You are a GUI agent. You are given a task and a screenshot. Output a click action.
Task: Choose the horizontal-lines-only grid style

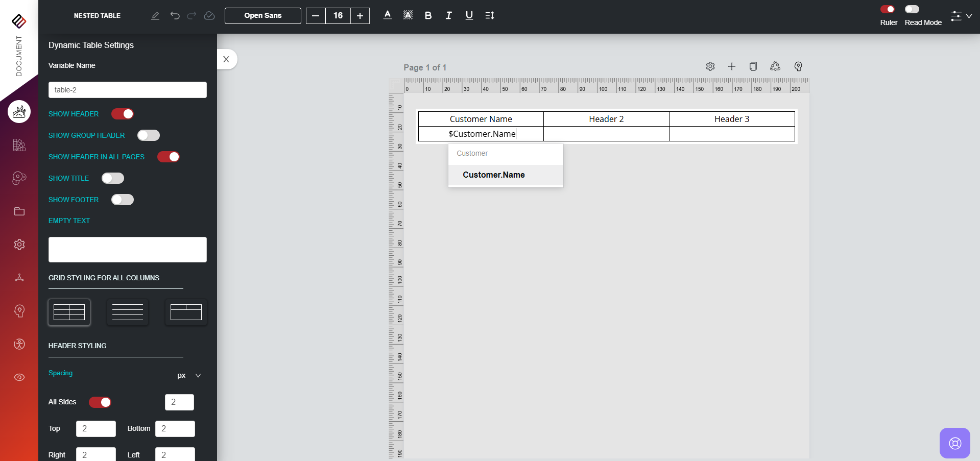point(127,312)
